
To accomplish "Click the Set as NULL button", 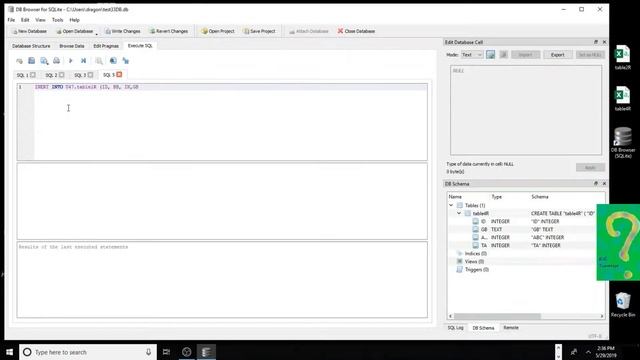I will pyautogui.click(x=590, y=55).
